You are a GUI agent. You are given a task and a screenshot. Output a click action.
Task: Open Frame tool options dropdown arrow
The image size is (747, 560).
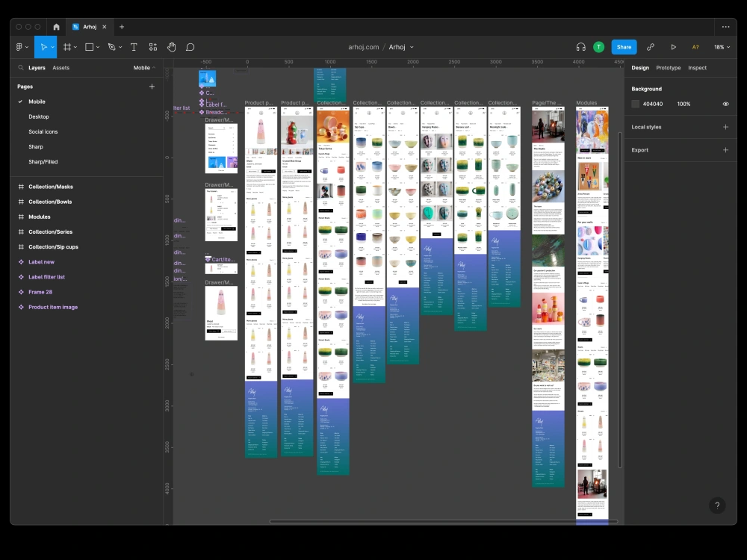(x=75, y=47)
